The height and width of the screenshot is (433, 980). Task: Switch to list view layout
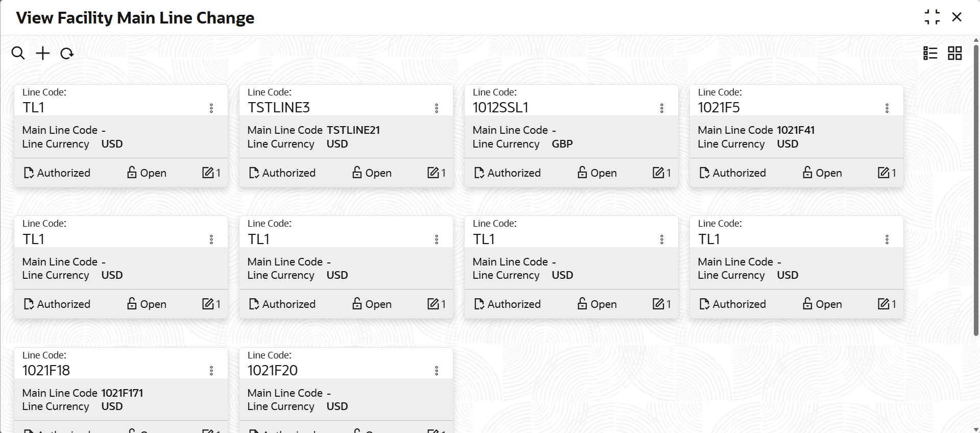[930, 53]
